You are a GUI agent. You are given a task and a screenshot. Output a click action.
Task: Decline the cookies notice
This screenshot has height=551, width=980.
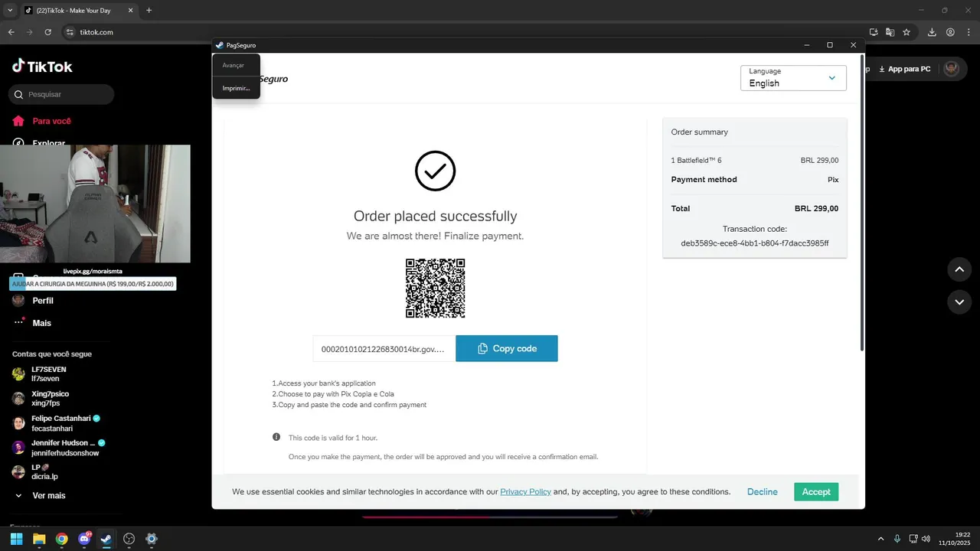[x=762, y=492]
